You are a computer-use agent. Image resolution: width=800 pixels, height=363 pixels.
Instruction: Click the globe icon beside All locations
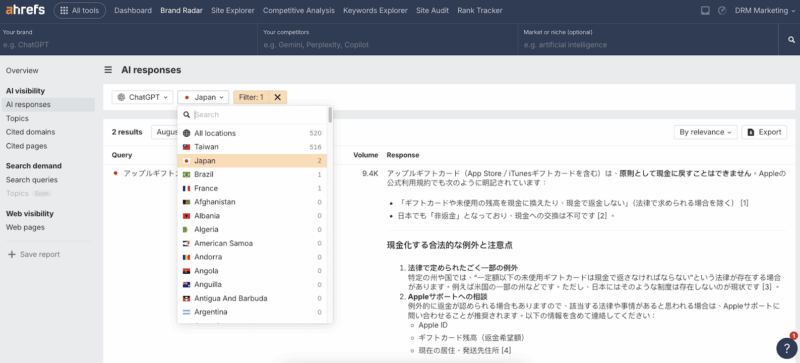(x=186, y=133)
